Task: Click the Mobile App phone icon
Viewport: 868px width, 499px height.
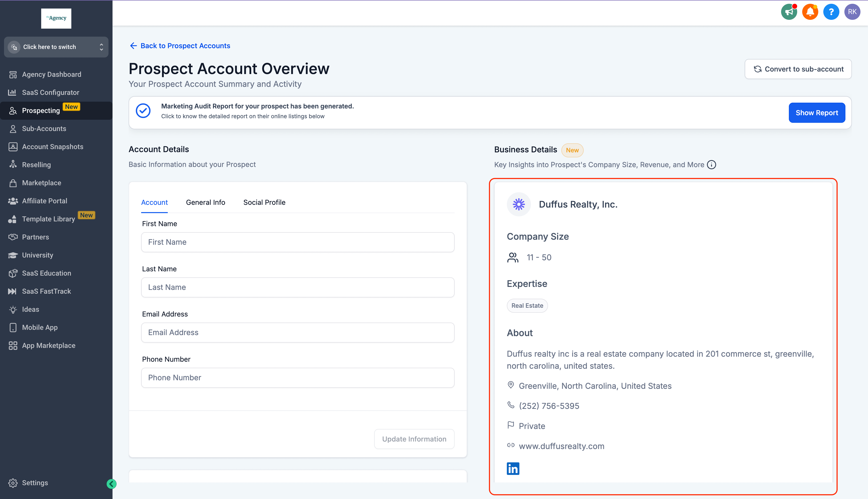Action: pos(13,327)
